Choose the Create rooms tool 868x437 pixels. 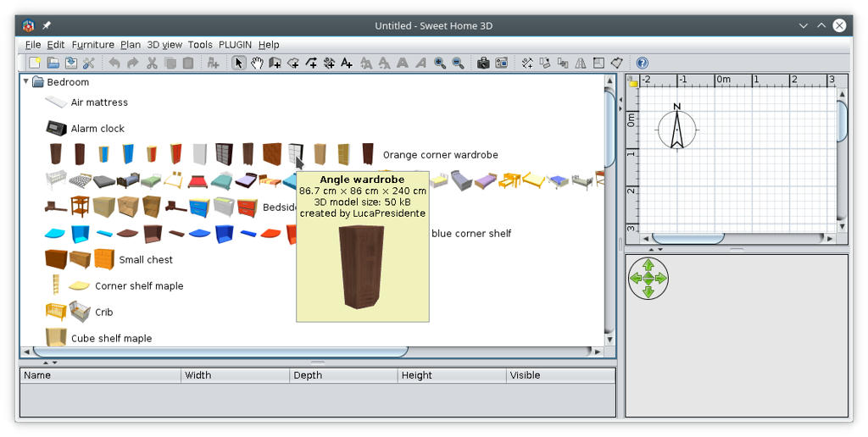click(x=293, y=63)
